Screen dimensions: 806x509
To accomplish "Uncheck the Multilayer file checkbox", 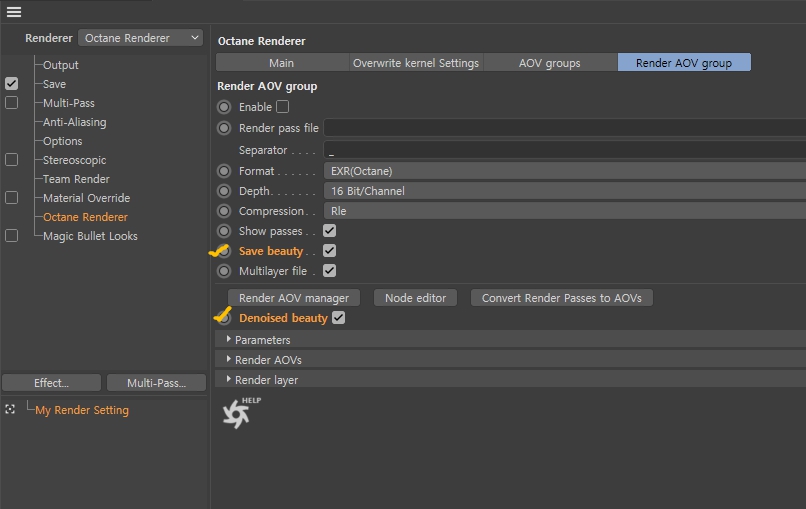I will tap(329, 270).
